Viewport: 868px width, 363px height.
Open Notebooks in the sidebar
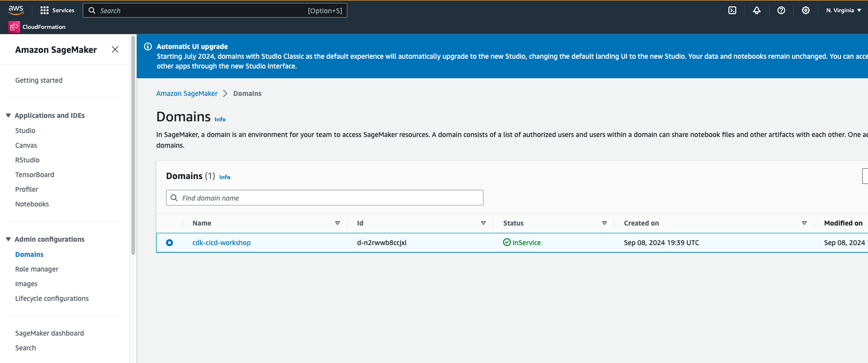point(32,204)
